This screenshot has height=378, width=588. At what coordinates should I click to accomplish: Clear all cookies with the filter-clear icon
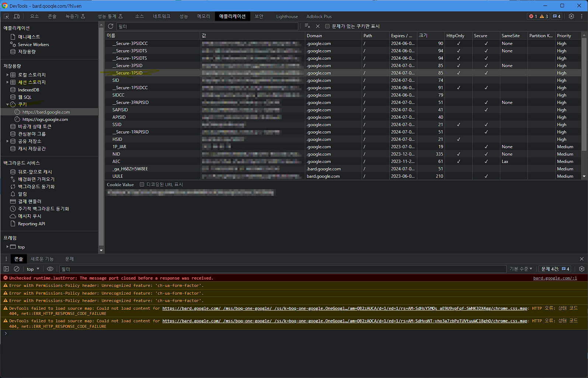(x=307, y=26)
